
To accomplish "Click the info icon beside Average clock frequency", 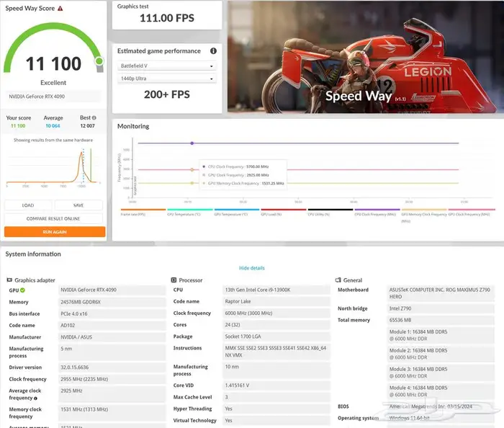I will [35, 398].
